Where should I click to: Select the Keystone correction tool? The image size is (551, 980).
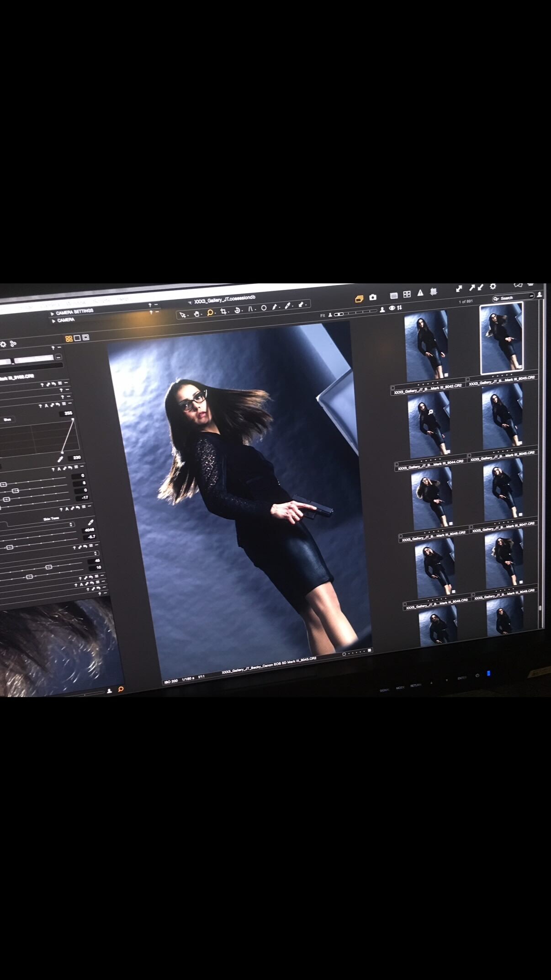click(x=250, y=309)
